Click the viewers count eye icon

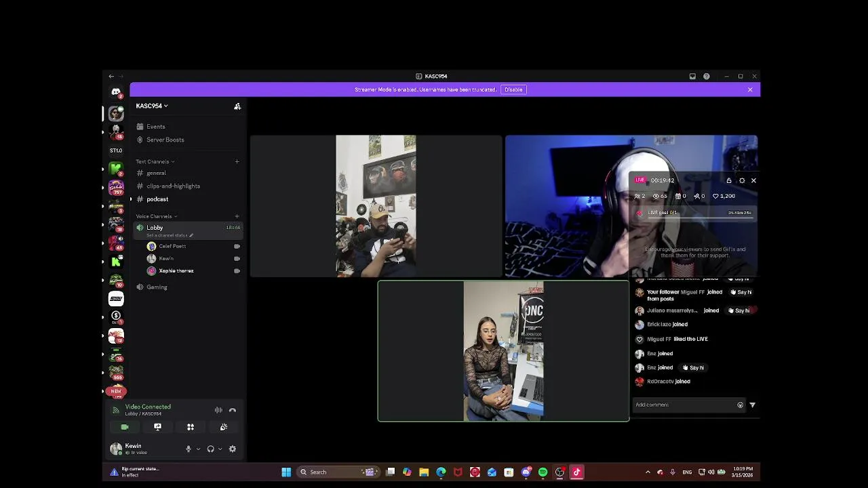pos(656,197)
